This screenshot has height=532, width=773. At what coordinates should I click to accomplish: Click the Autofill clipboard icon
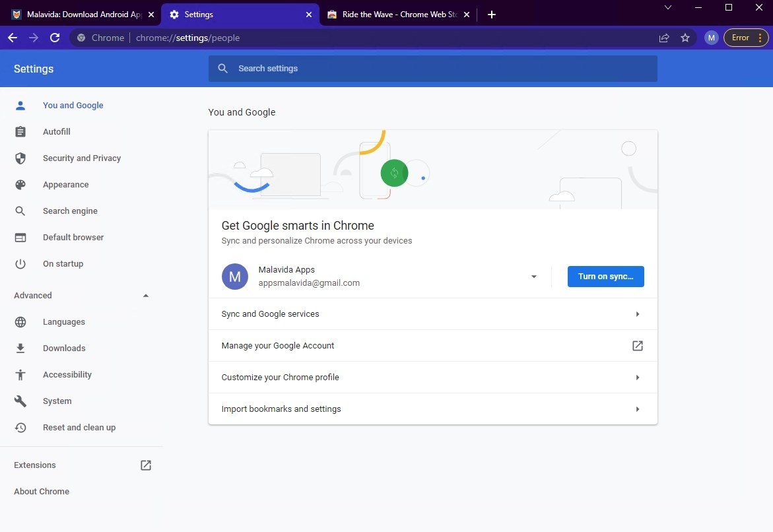click(x=20, y=131)
